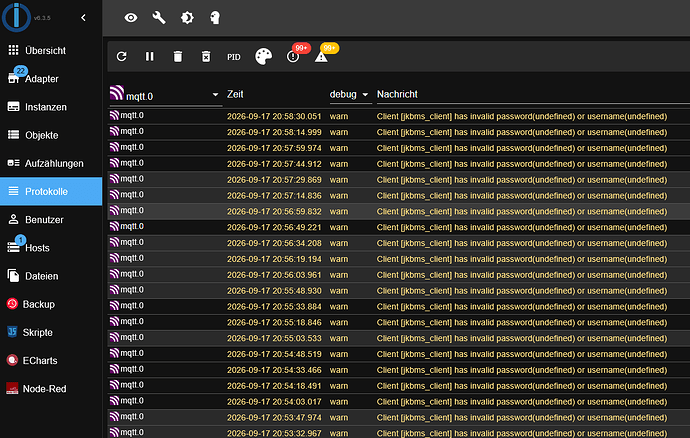The image size is (690, 438).
Task: Click message in the 20:57:44.912 row
Action: point(522,164)
